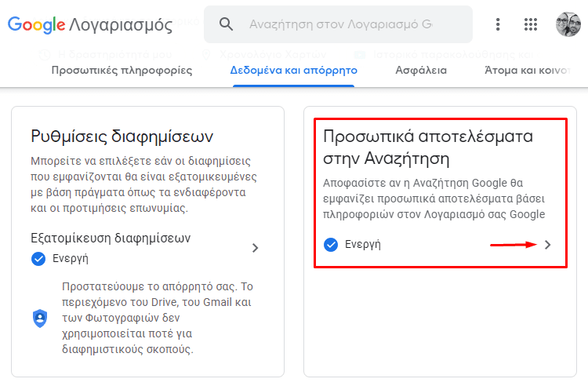
Task: Select the Δεδομένα και απόρρητο tab
Action: click(294, 70)
